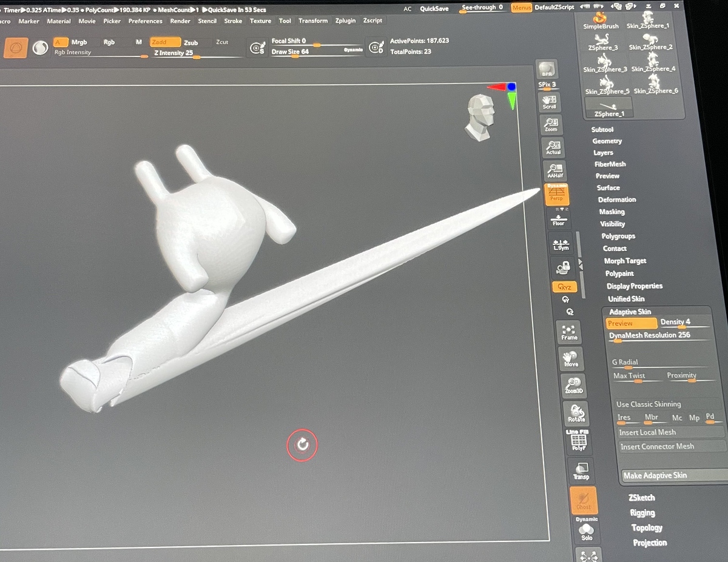Select the Skin_ZSphere_1 tool
The image size is (728, 562).
pos(648,20)
